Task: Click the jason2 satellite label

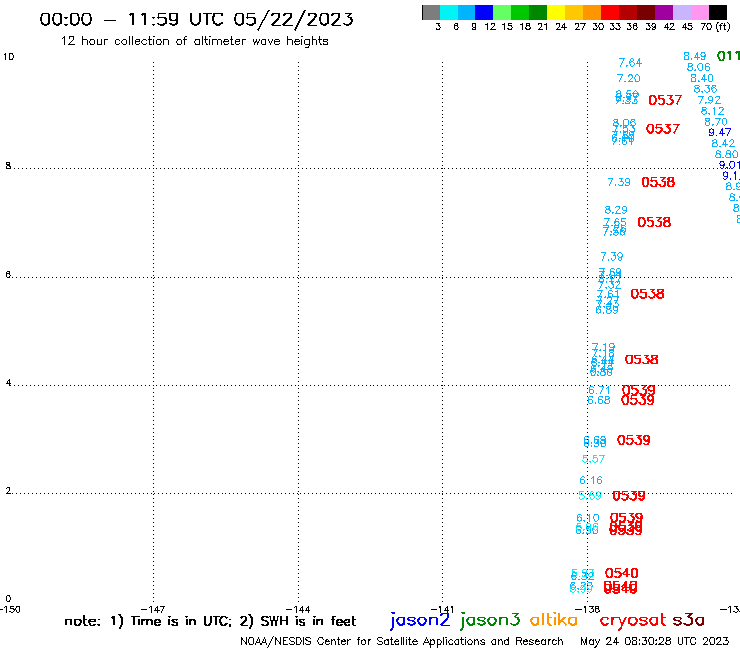Action: [x=420, y=620]
